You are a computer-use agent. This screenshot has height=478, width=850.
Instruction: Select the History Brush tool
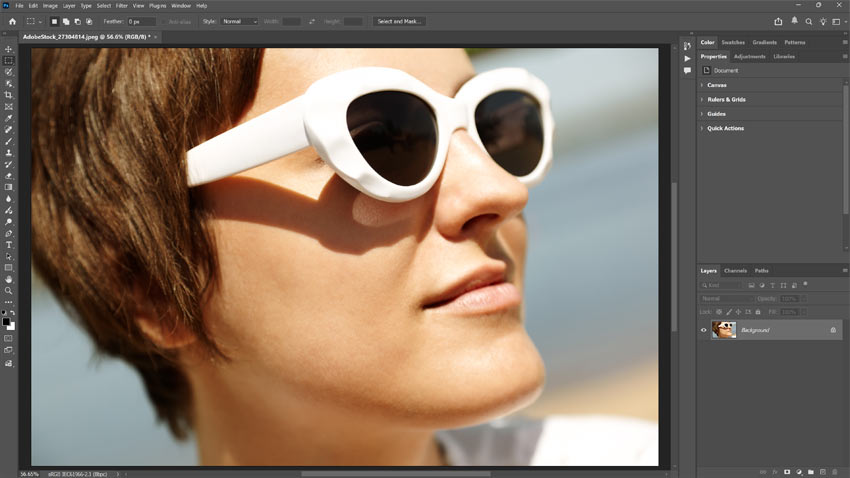9,164
